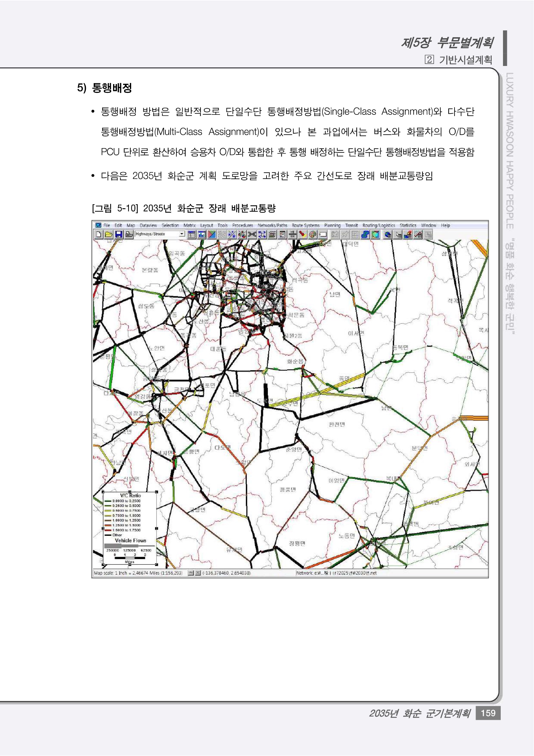Click the first small button beside the map scale
534x756 pixels.
tap(191, 573)
